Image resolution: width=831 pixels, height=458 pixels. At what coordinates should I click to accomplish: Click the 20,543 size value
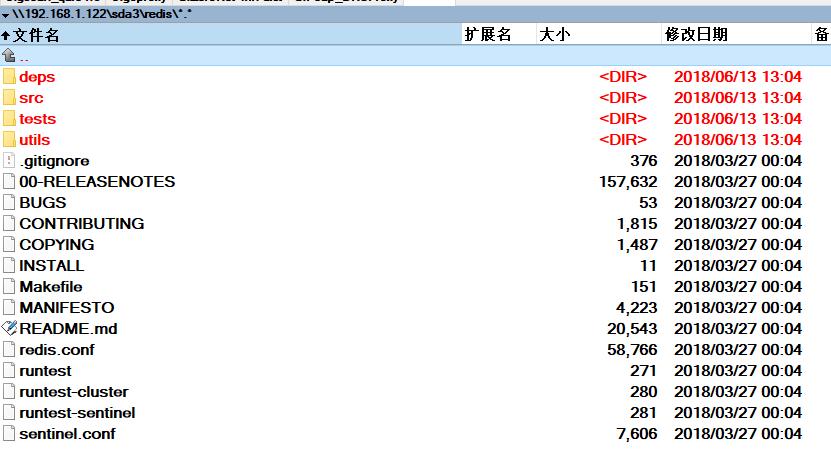point(632,329)
